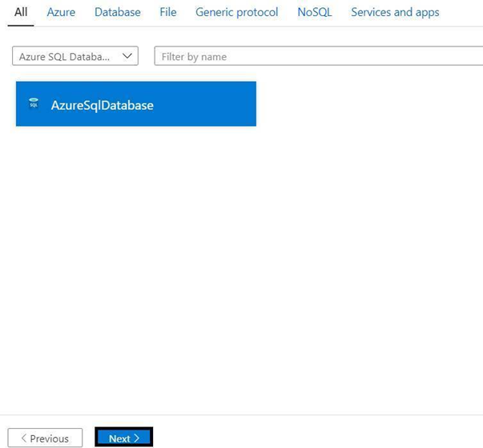
Task: Select the AzureSqlDatabase linked service tile
Action: point(136,104)
